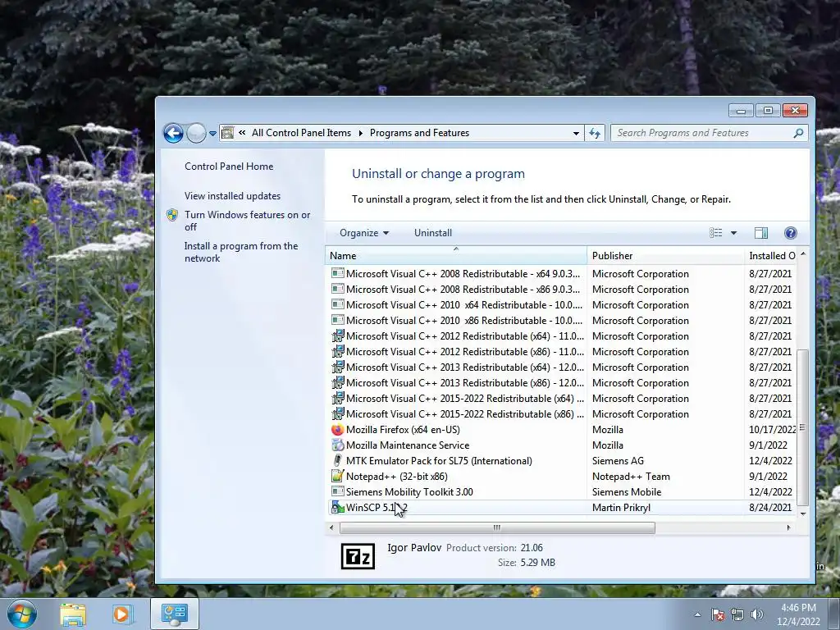The width and height of the screenshot is (840, 630).
Task: Open Windows Explorer from taskbar
Action: pos(72,614)
